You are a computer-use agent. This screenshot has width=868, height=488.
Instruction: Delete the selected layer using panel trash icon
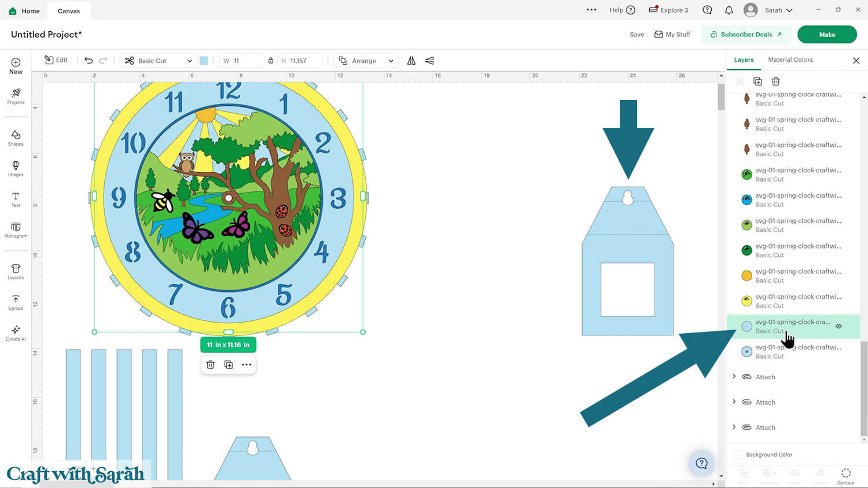point(776,82)
